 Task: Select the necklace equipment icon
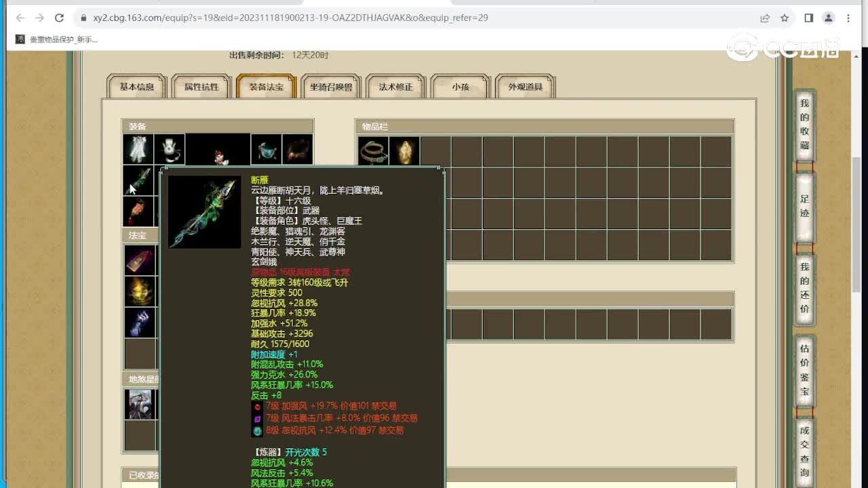click(x=170, y=149)
